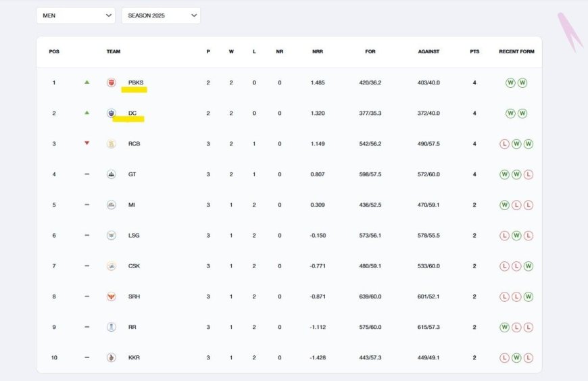This screenshot has width=588, height=381.
Task: Click NRR value -0.871
Action: pos(318,297)
